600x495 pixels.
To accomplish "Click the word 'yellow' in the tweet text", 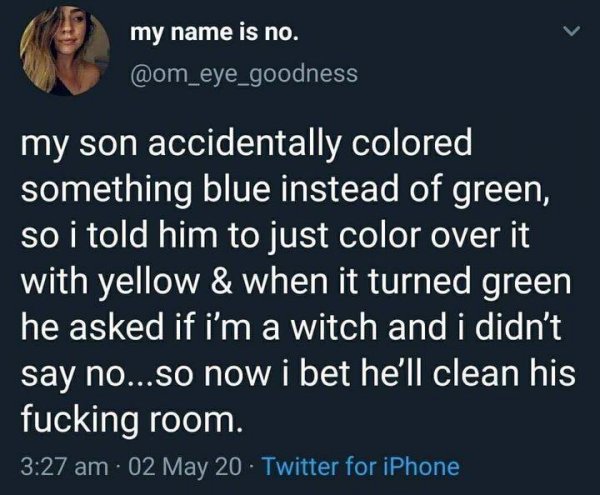I will point(151,282).
